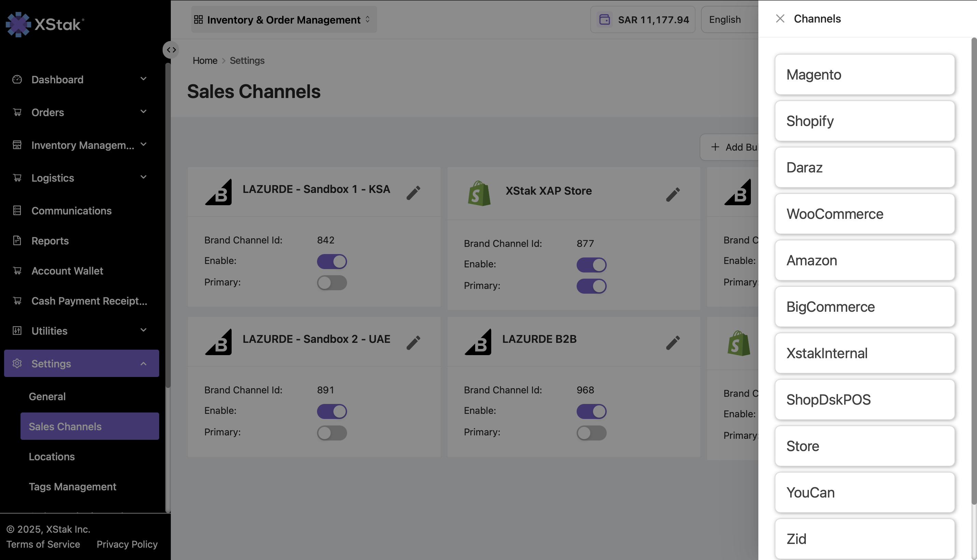Click the pencil edit icon for LAZURDE - Sandbox 1 - KSA
977x560 pixels.
tap(413, 193)
